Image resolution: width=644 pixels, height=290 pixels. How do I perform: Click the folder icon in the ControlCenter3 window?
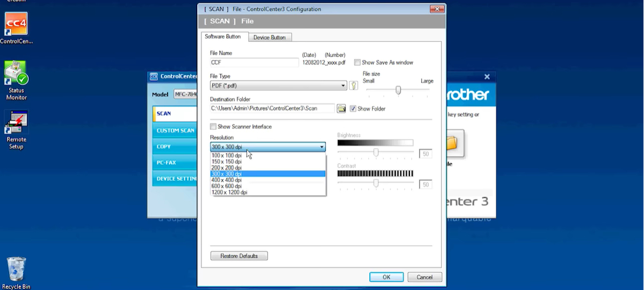451,143
